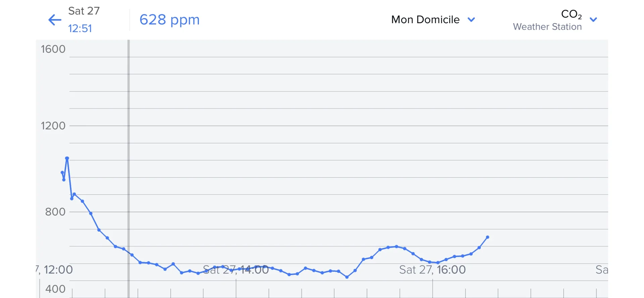Screen dimensions: 644x298
Task: Click the Sat 27, 14:00 axis label
Action: [236, 270]
